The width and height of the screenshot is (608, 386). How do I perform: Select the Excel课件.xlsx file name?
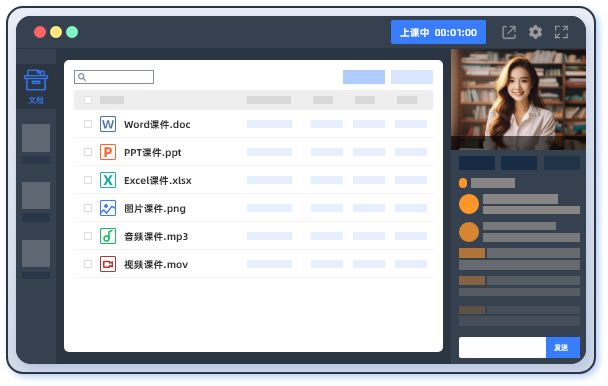point(158,180)
